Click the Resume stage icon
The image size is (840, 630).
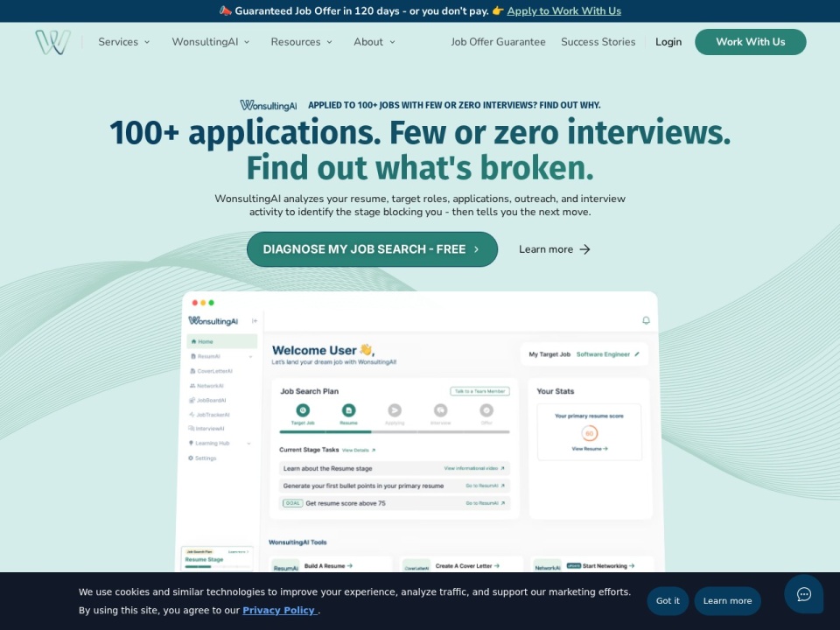coord(349,410)
